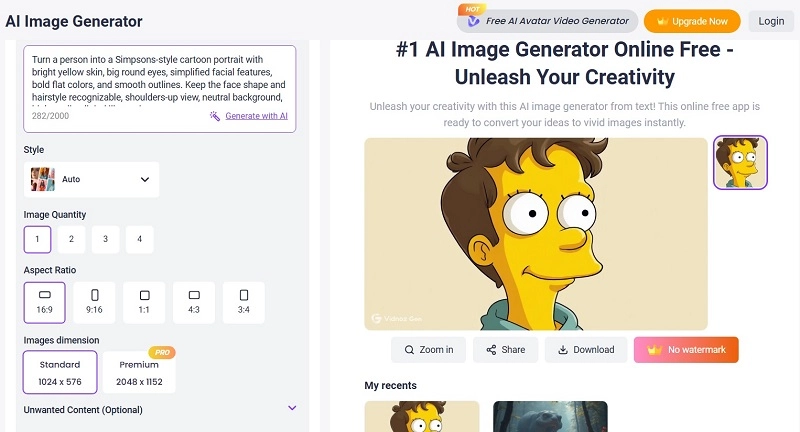The height and width of the screenshot is (432, 800).
Task: Choose the 3:4 aspect ratio
Action: 243,302
